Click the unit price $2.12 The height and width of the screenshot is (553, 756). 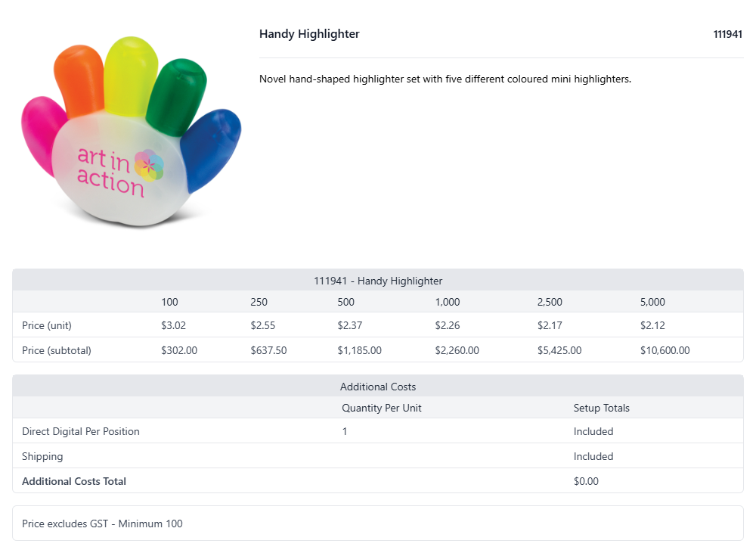[652, 326]
